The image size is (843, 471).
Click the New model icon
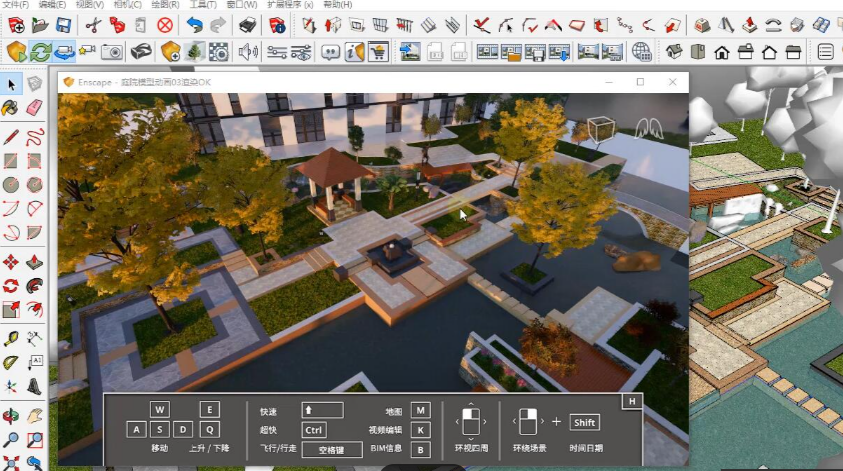[x=16, y=25]
